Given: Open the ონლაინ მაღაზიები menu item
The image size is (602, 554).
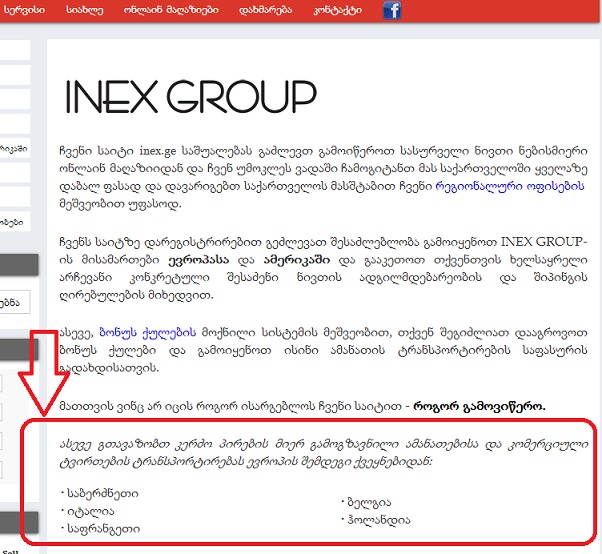Looking at the screenshot, I should pyautogui.click(x=171, y=10).
